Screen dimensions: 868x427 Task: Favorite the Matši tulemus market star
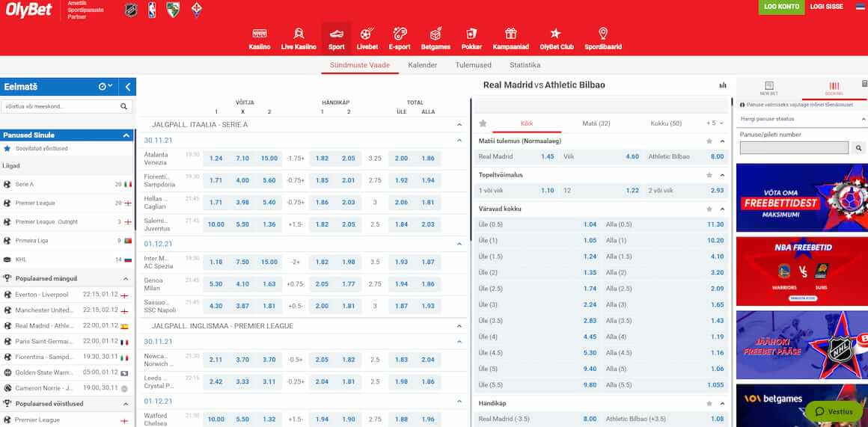[x=709, y=141]
